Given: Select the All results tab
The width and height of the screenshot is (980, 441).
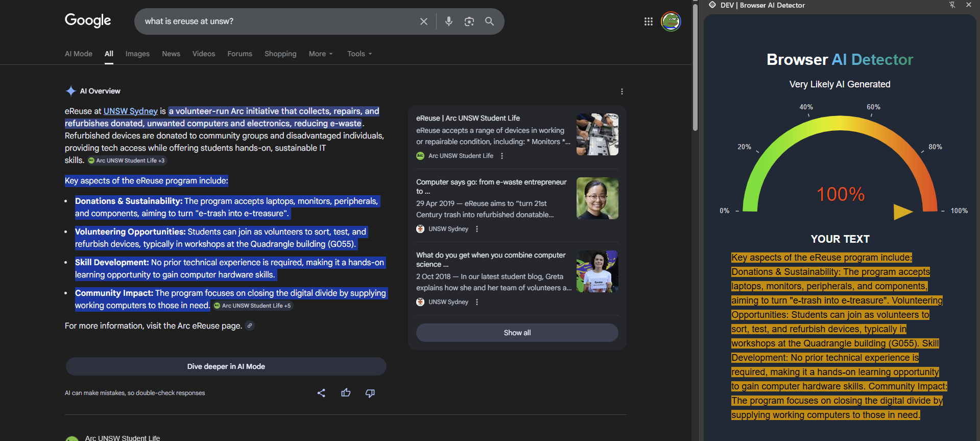Looking at the screenshot, I should coord(109,54).
